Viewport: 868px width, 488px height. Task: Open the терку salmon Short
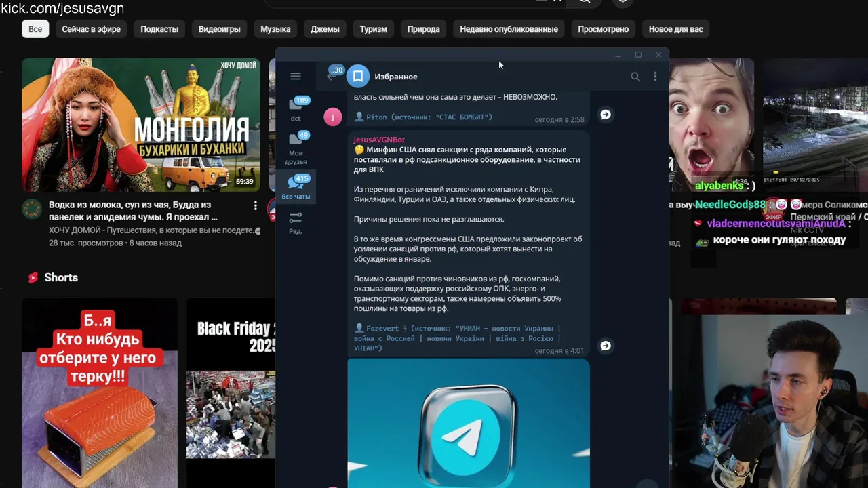(x=100, y=393)
